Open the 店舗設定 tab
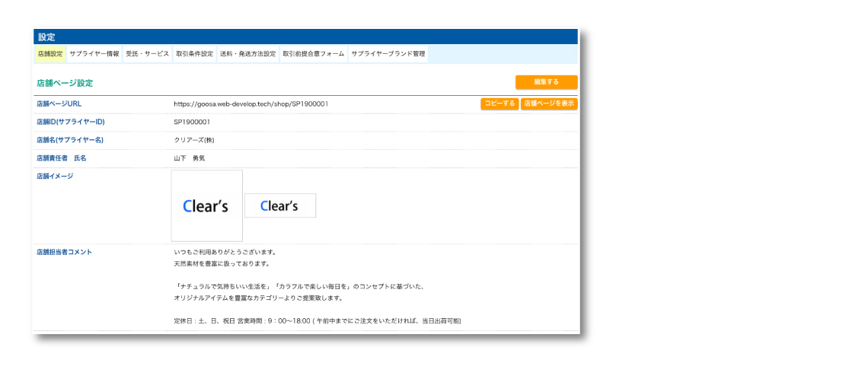Screen dimensions: 868x376 50,54
